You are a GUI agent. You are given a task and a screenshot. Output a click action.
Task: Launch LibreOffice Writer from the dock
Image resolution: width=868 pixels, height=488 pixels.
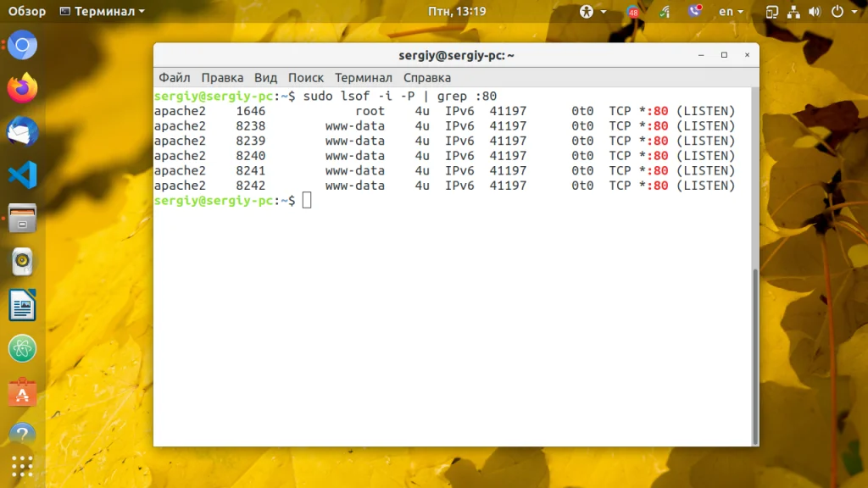tap(22, 305)
